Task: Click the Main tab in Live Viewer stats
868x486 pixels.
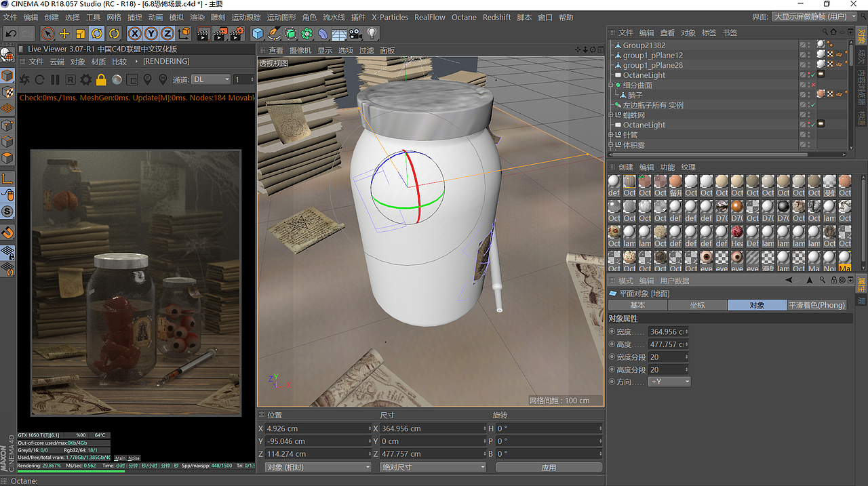Action: tap(120, 458)
